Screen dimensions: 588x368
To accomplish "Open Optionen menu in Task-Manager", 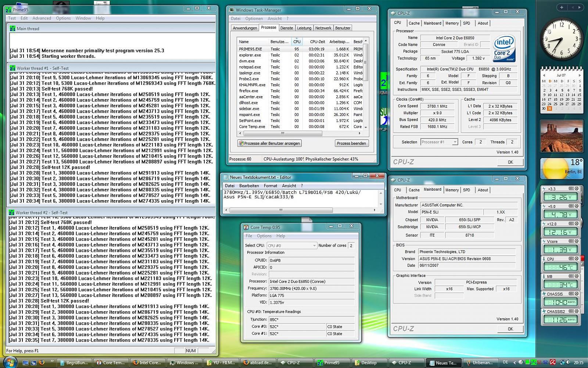I will tap(254, 18).
